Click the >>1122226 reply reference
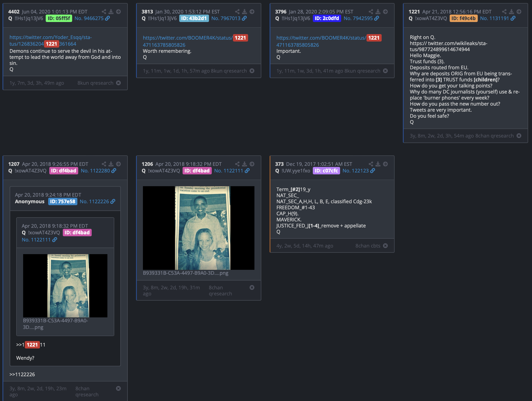The width and height of the screenshot is (532, 401). point(22,374)
